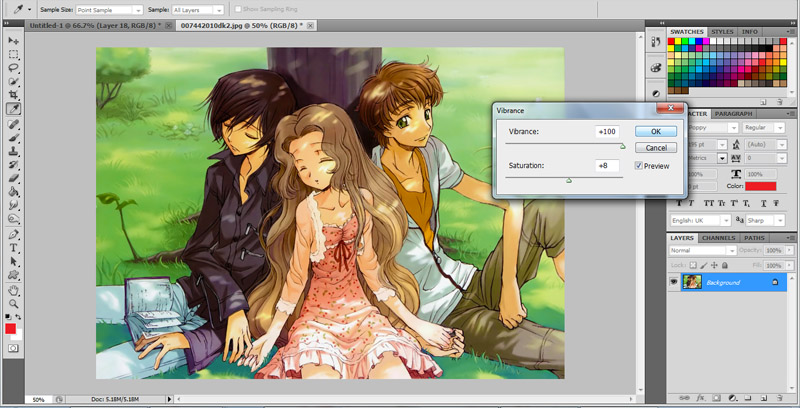Viewport: 800px width, 408px height.
Task: Click the red foreground color box
Action: coord(11,328)
